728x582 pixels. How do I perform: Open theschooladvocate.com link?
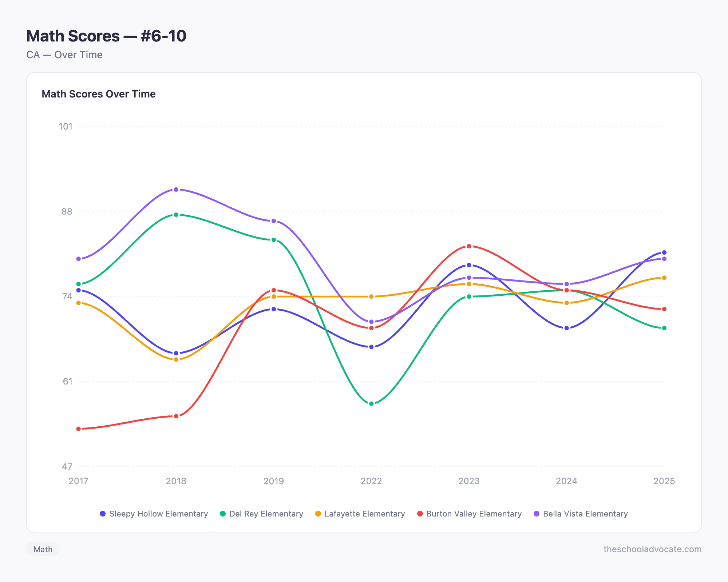coord(652,549)
